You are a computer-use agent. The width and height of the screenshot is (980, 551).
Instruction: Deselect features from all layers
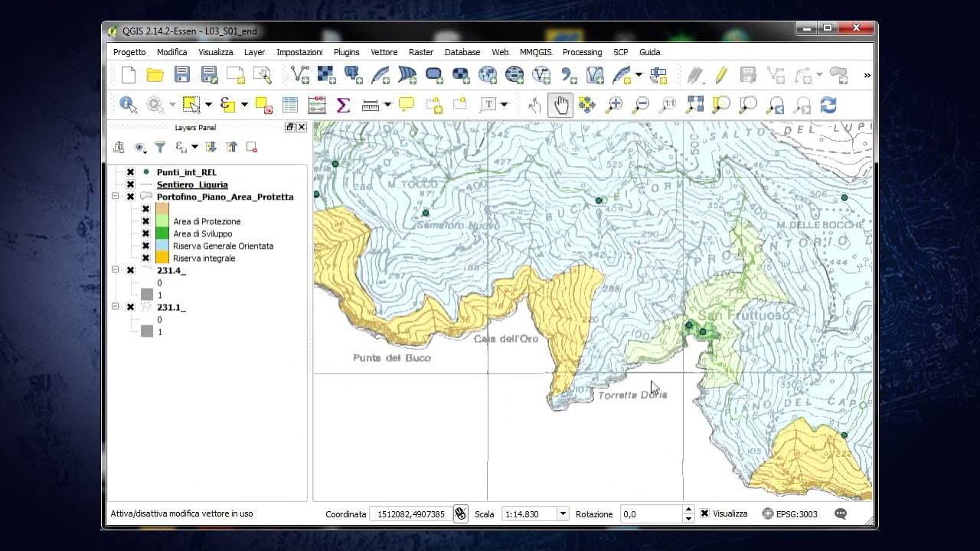pyautogui.click(x=263, y=105)
